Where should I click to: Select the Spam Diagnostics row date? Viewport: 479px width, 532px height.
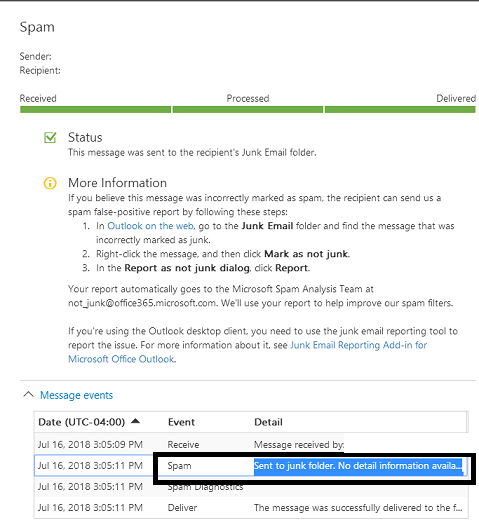click(90, 487)
